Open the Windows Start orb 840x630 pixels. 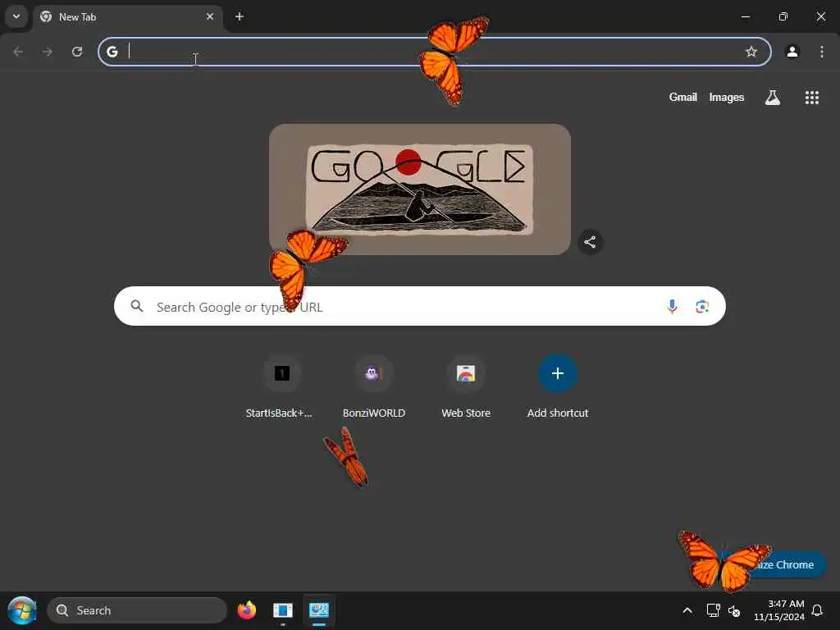coord(22,610)
